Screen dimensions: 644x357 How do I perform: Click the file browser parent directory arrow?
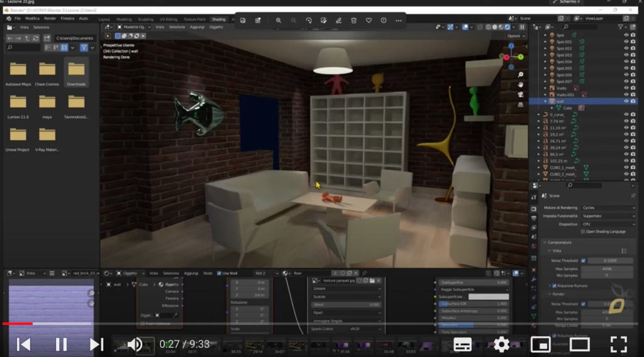tap(27, 38)
